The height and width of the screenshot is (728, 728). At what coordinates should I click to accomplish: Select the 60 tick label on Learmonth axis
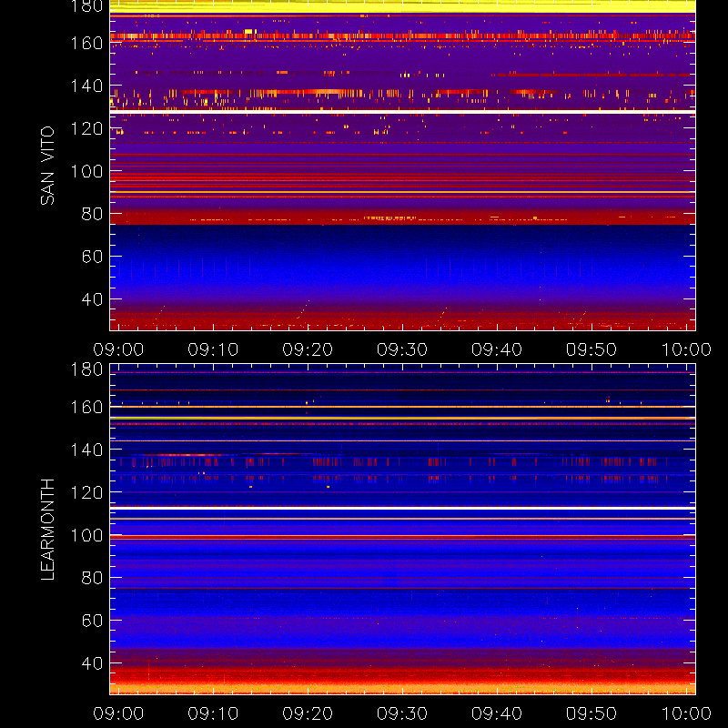click(x=92, y=621)
